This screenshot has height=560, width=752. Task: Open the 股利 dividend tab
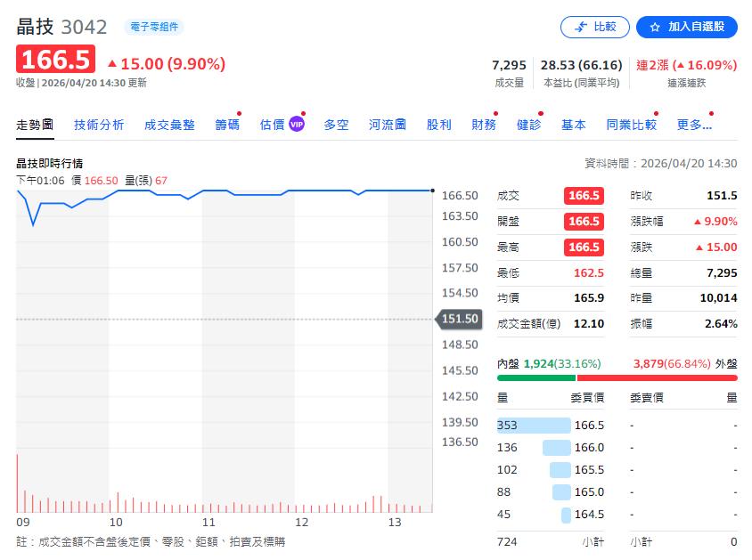[x=439, y=125]
